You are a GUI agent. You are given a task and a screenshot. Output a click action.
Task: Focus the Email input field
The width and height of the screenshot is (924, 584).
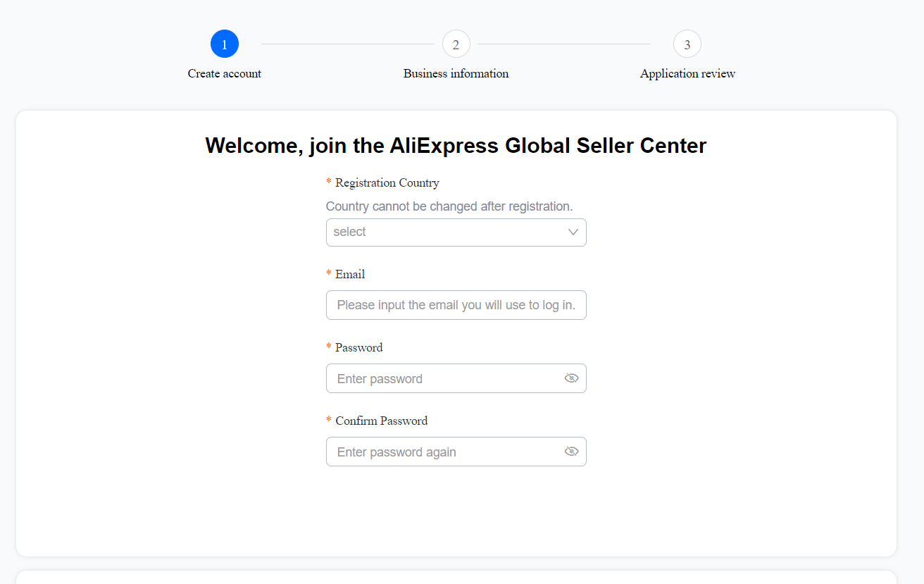tap(456, 305)
